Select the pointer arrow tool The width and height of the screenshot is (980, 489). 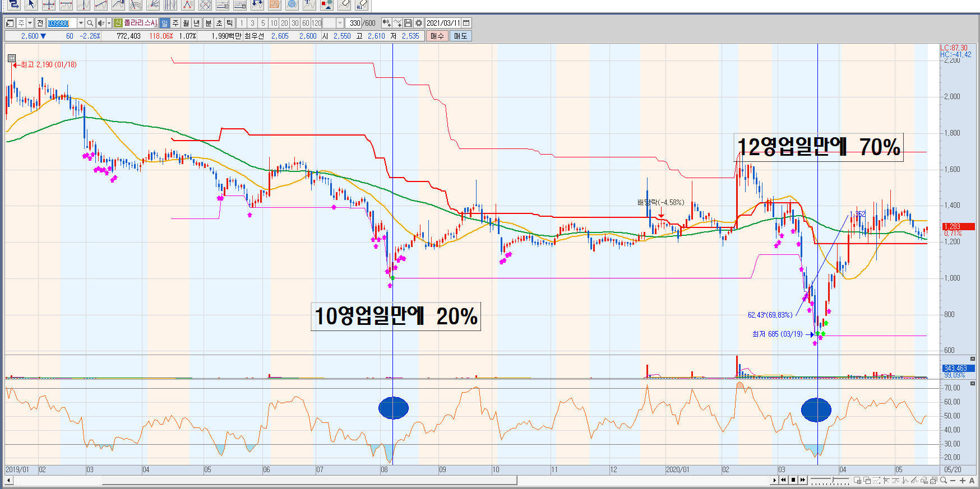(31, 5)
